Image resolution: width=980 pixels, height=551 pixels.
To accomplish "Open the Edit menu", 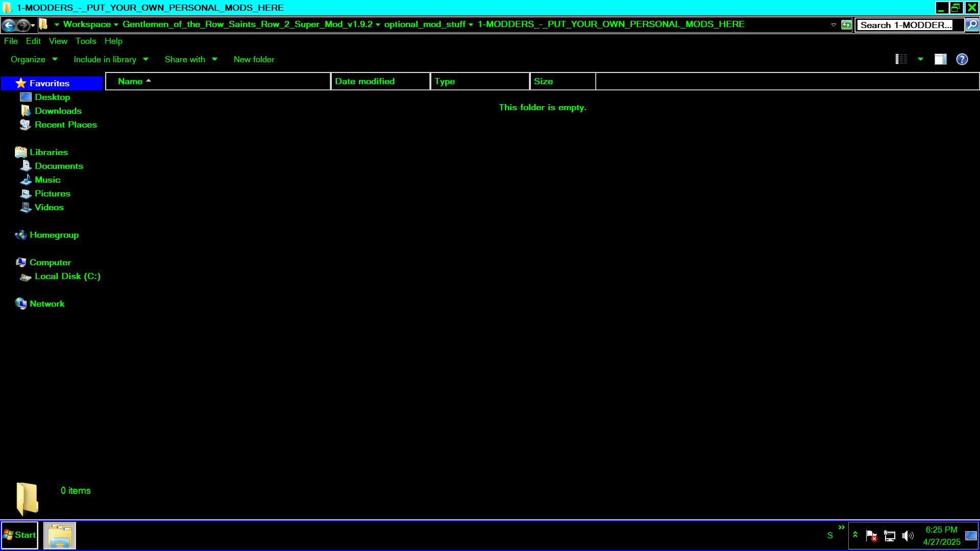I will (33, 41).
